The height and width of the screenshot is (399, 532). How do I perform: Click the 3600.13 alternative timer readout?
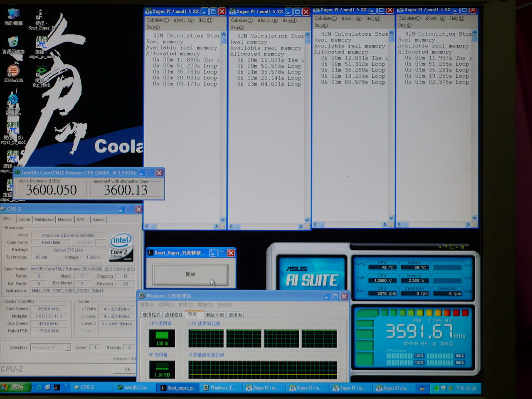point(126,190)
